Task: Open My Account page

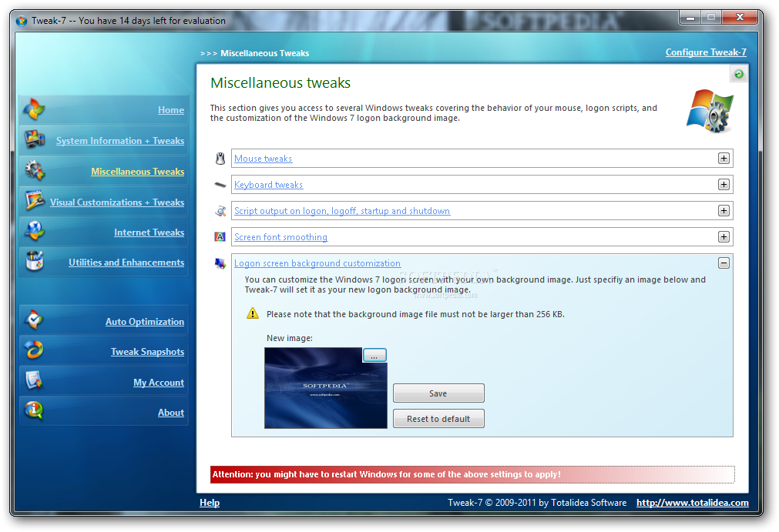Action: 159,383
